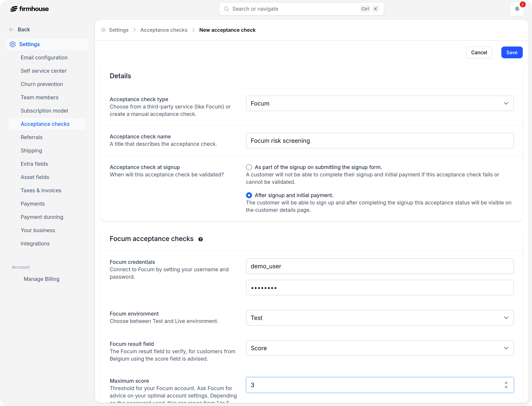Click the Cancel button

tap(479, 52)
